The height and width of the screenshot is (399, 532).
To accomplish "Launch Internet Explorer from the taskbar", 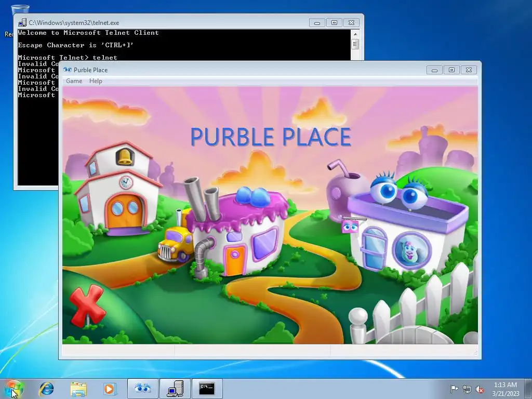I will pos(46,389).
